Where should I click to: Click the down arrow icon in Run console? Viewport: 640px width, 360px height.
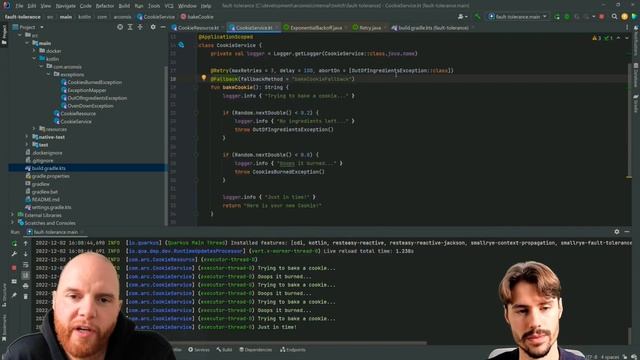[x=25, y=254]
